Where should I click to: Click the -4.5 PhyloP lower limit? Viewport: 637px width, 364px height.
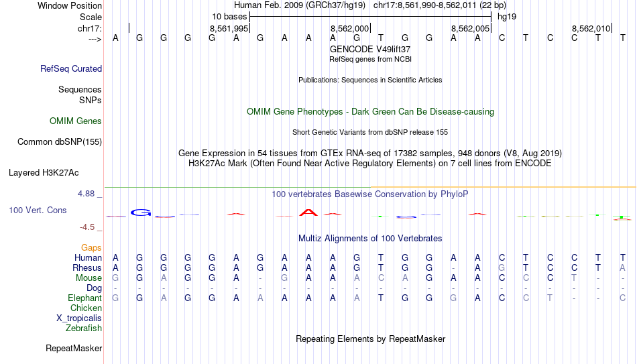(87, 227)
